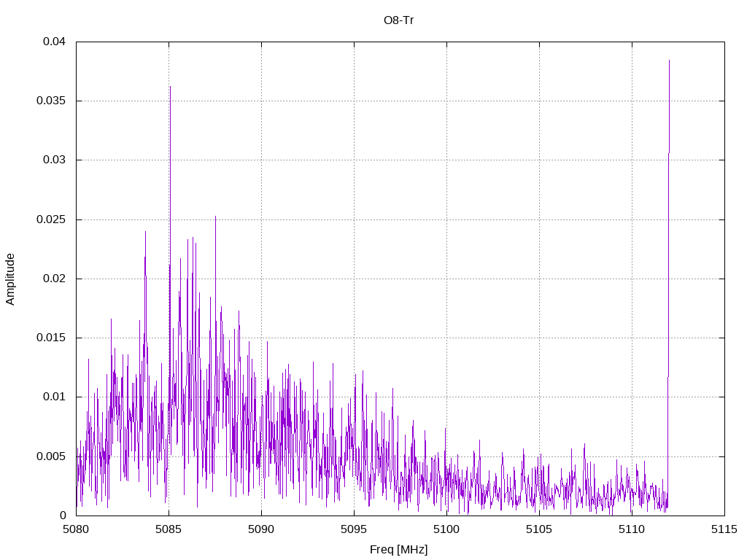The height and width of the screenshot is (560, 747).
Task: Click the 5095 x-axis tick label
Action: click(354, 529)
